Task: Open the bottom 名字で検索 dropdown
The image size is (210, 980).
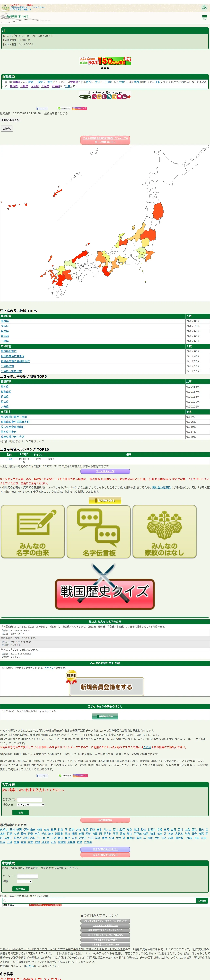Action: click(16, 905)
